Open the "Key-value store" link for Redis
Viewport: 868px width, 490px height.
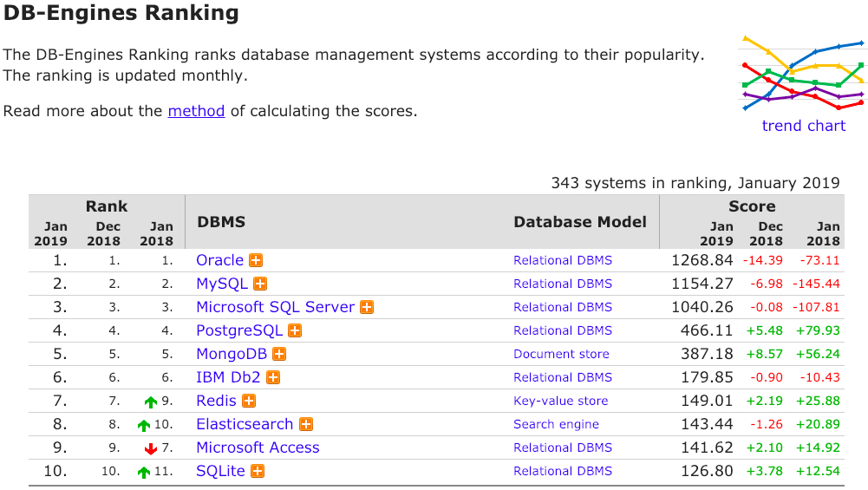[x=560, y=401]
